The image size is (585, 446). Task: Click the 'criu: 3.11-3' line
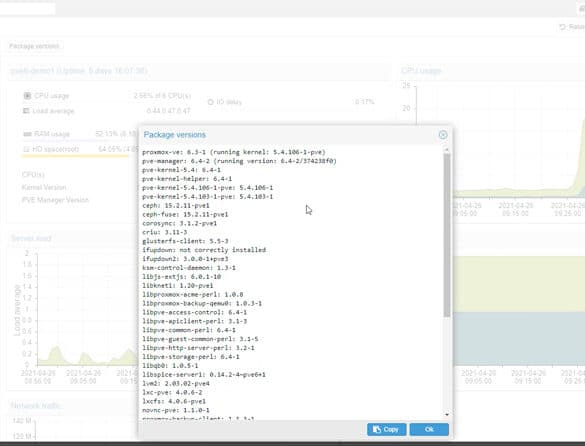click(165, 232)
